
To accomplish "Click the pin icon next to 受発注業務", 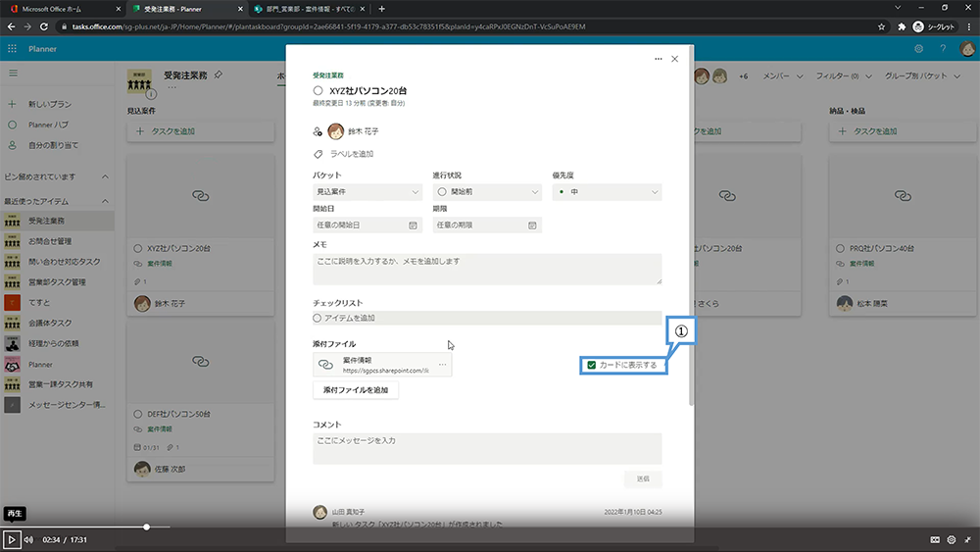I will [x=219, y=75].
